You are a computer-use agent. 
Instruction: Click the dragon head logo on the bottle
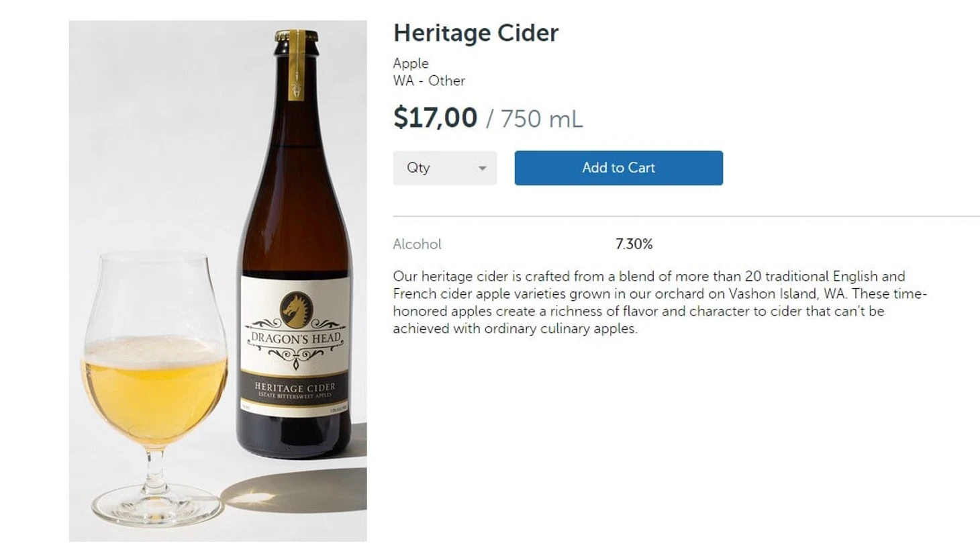[296, 309]
